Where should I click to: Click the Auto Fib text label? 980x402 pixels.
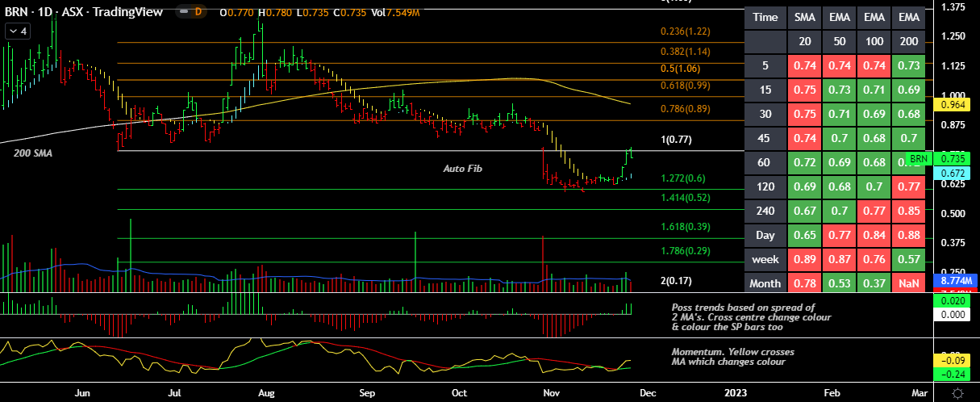[462, 169]
